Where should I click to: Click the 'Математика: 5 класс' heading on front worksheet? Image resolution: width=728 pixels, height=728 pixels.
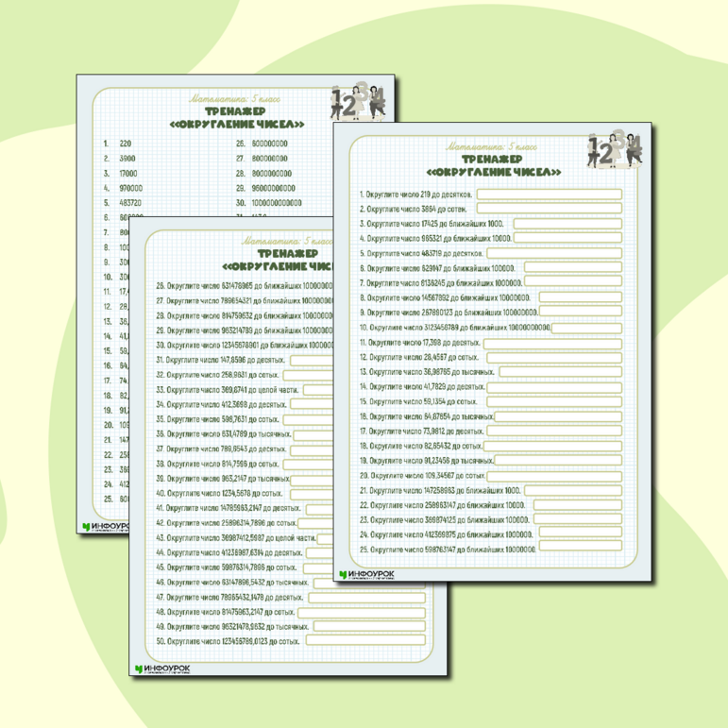(493, 147)
